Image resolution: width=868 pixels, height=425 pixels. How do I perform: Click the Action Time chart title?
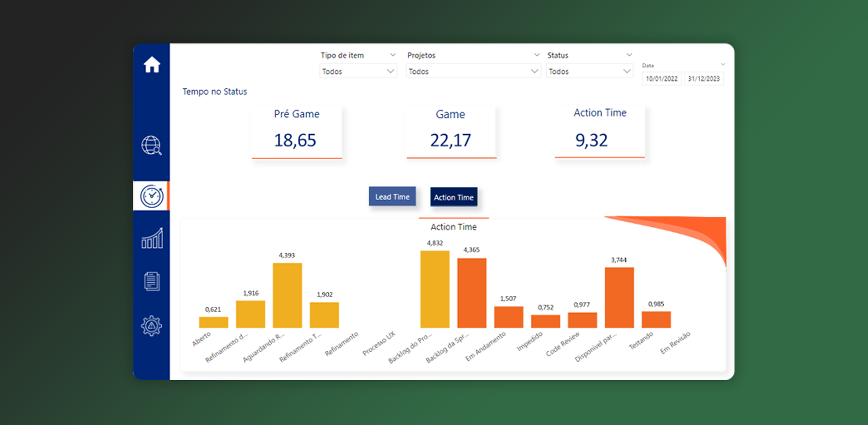pyautogui.click(x=453, y=227)
